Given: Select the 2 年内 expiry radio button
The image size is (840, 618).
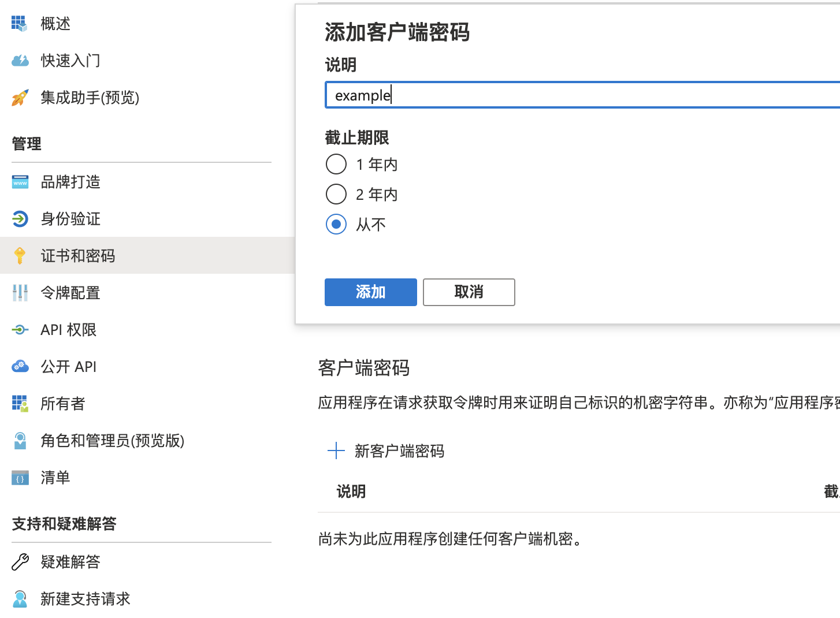Looking at the screenshot, I should tap(336, 195).
